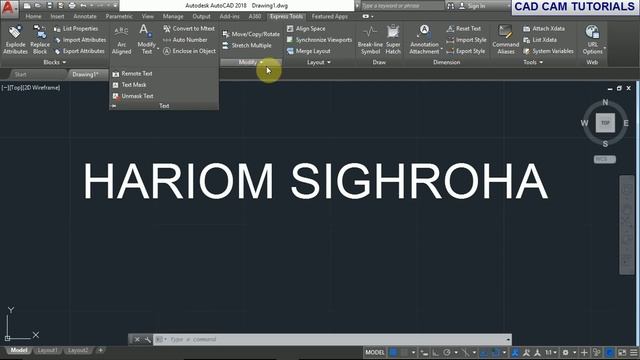Click Enclose in Object
The width and height of the screenshot is (640, 360).
pos(189,51)
